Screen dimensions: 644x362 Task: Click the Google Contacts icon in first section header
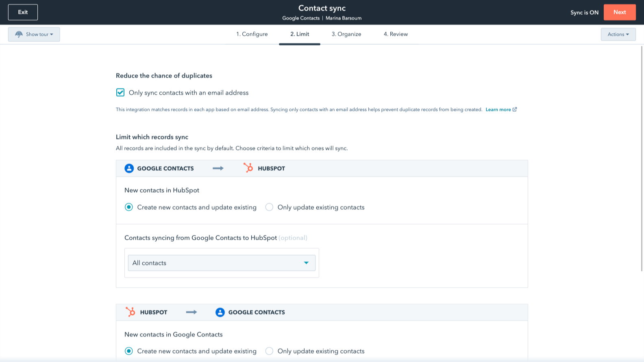(129, 168)
